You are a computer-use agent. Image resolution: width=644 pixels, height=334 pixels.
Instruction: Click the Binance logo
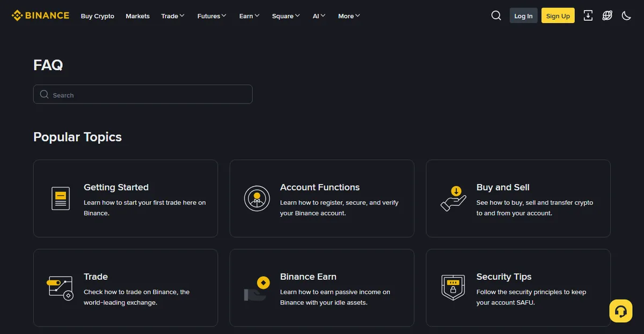[40, 16]
